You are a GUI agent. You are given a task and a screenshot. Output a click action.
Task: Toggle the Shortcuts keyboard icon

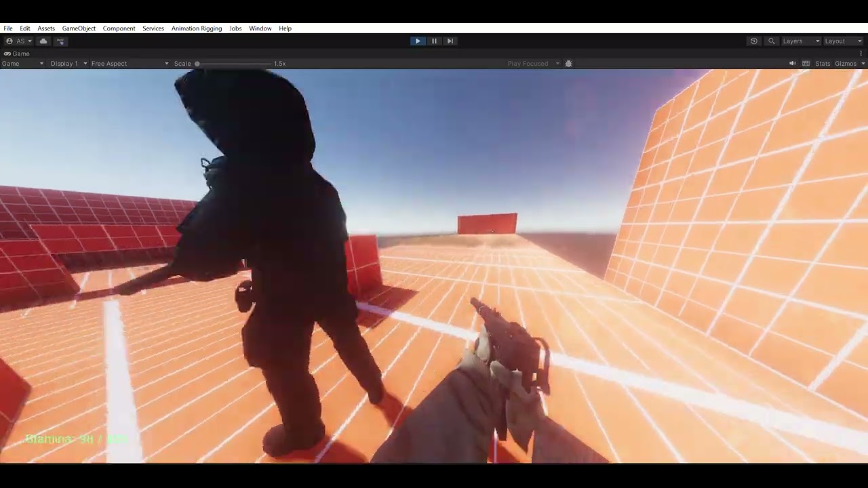click(x=806, y=64)
